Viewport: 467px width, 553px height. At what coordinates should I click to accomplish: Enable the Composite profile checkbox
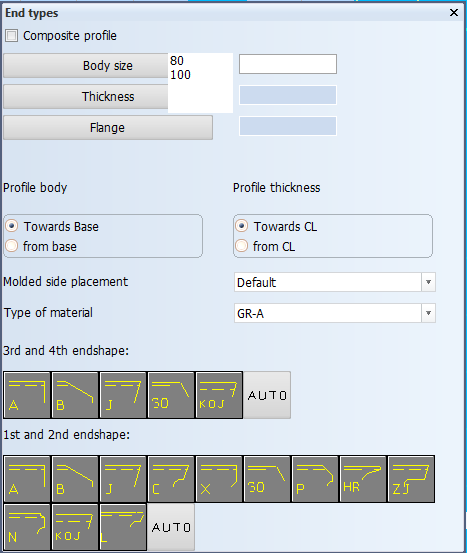click(x=11, y=36)
